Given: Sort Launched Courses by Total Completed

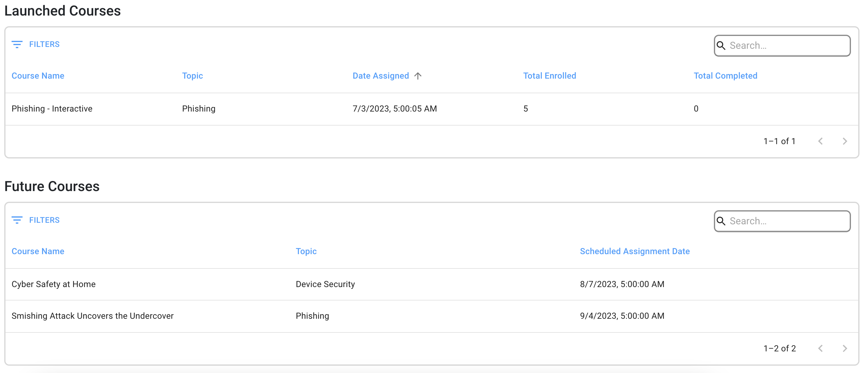Looking at the screenshot, I should click(x=725, y=76).
